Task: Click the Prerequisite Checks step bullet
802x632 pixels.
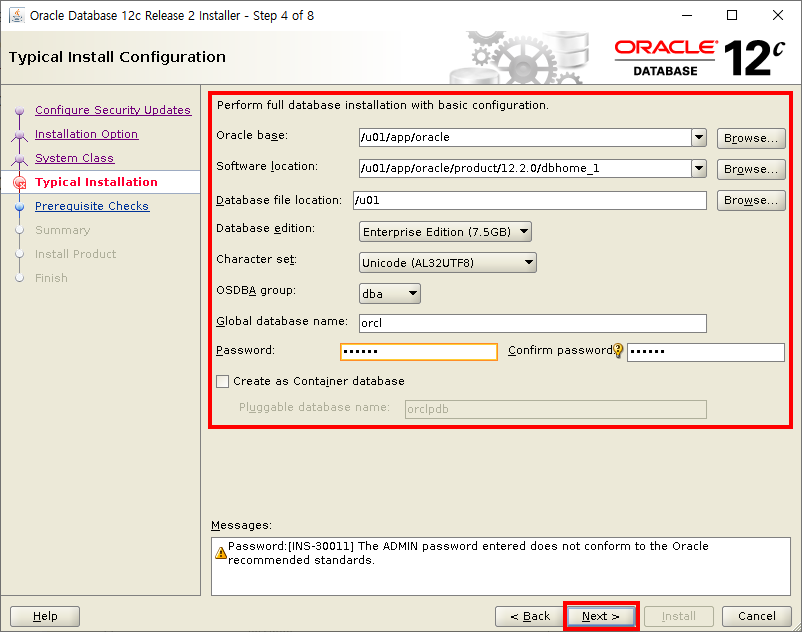Action: click(x=19, y=207)
